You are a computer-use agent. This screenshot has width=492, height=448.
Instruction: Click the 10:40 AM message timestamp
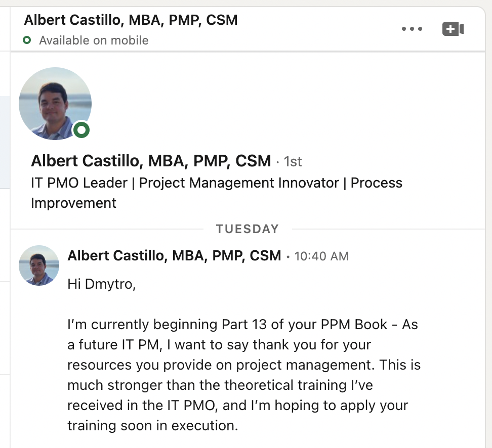[321, 256]
